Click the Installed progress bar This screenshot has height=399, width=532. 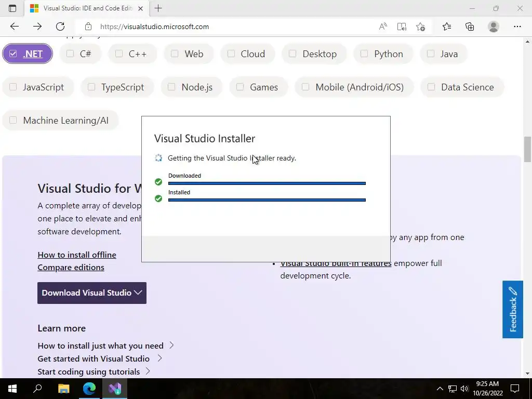[267, 200]
